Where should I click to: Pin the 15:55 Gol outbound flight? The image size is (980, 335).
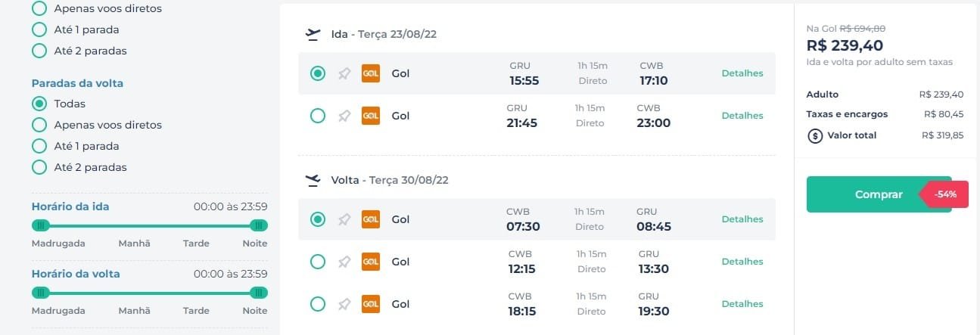[x=344, y=73]
